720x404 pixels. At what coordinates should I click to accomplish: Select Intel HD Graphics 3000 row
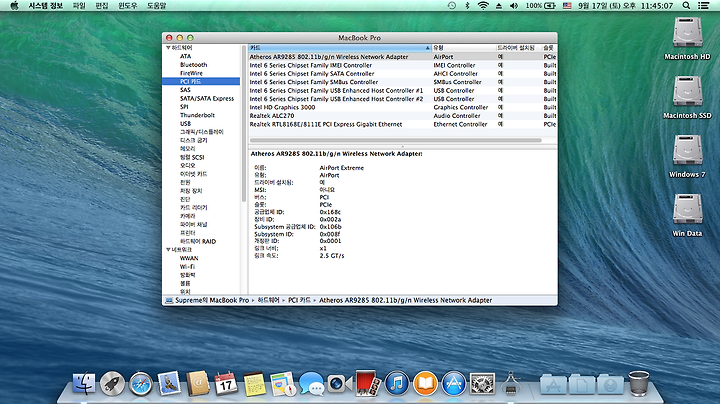pos(403,107)
